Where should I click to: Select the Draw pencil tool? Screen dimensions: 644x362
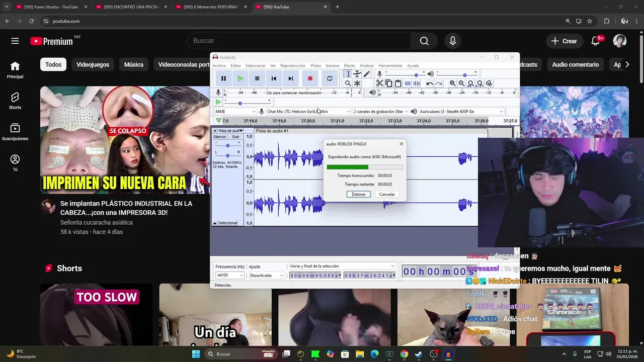(367, 74)
